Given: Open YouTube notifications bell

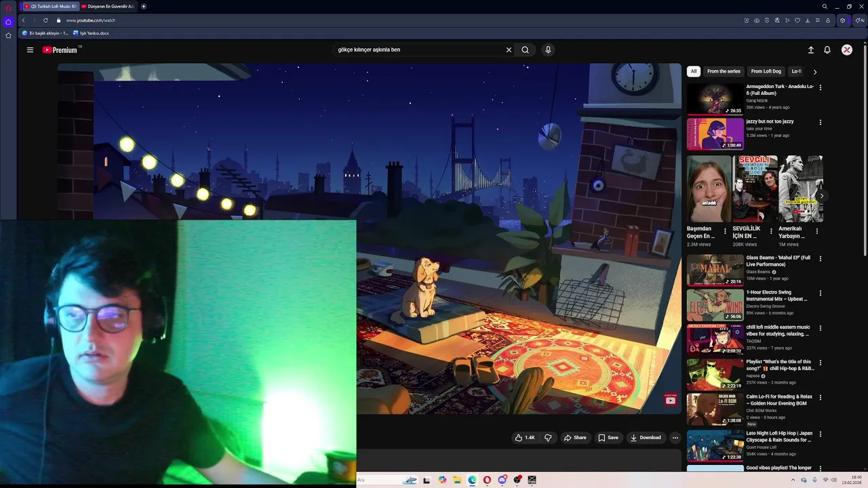Looking at the screenshot, I should [x=827, y=49].
